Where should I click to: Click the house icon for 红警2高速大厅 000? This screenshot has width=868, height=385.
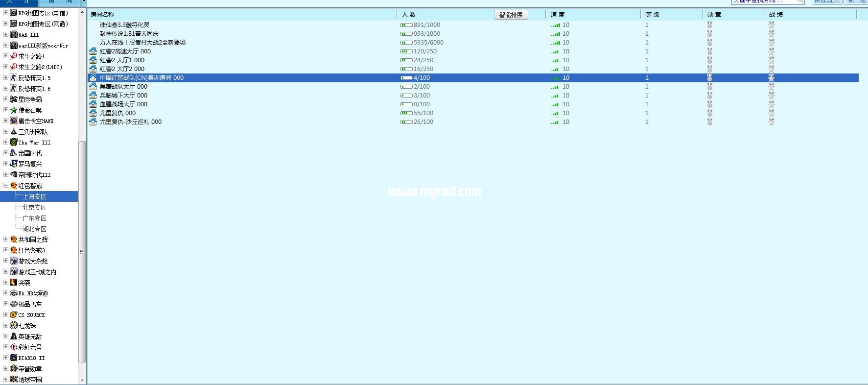(93, 51)
